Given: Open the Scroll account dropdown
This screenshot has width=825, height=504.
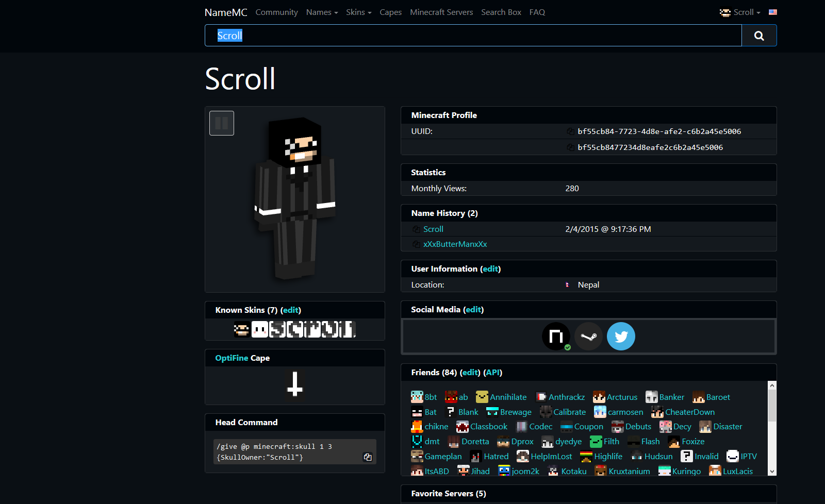Looking at the screenshot, I should 740,12.
